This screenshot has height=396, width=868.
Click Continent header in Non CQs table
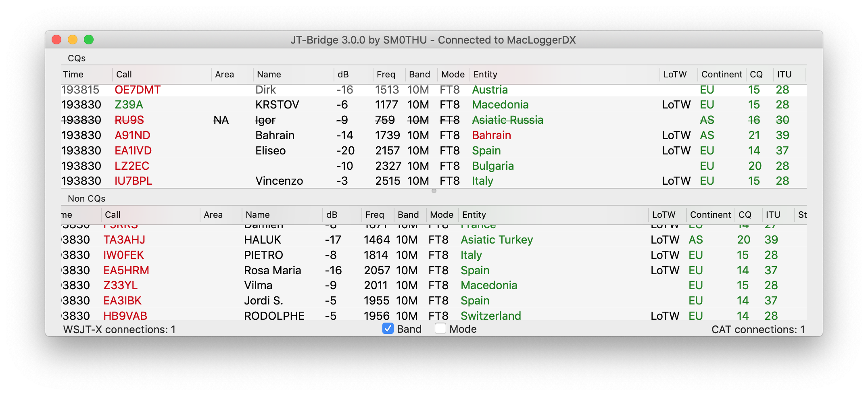[711, 215]
